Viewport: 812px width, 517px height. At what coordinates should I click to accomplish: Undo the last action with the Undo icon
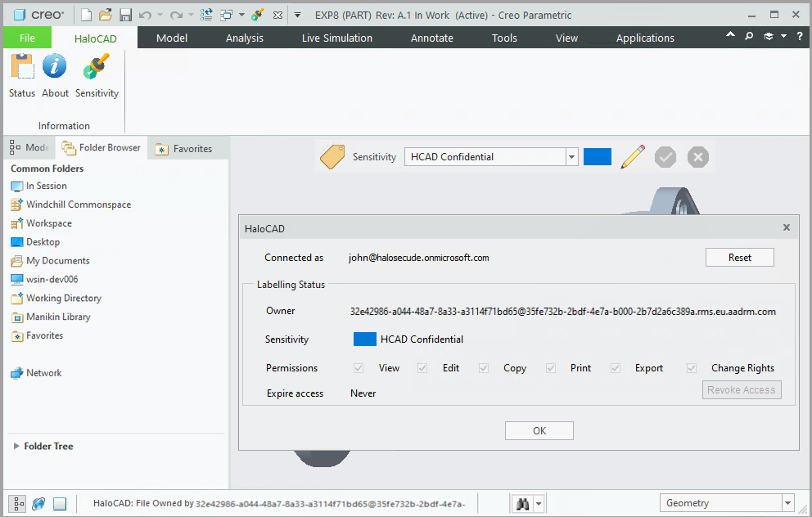click(x=144, y=14)
